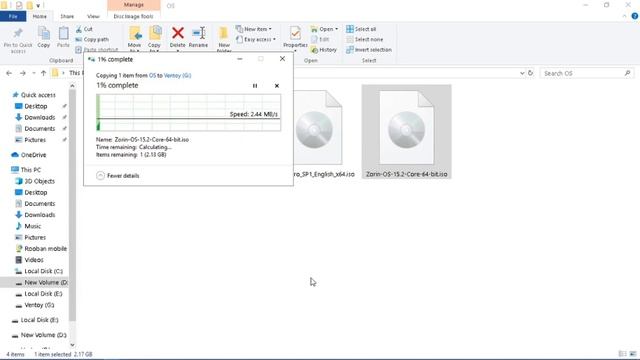Open the Help question mark icon
Viewport: 640px width, 360px height.
635,16
